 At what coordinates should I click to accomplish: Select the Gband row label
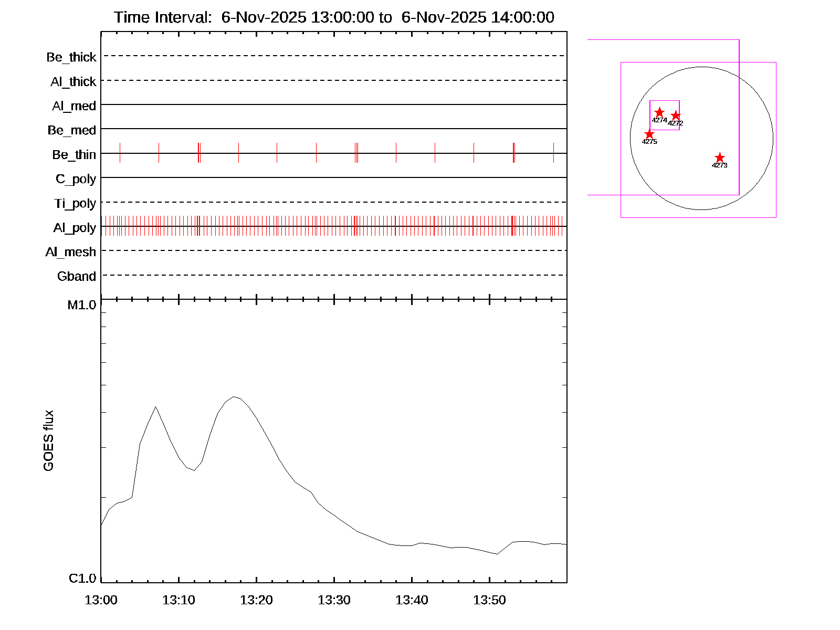pyautogui.click(x=77, y=277)
